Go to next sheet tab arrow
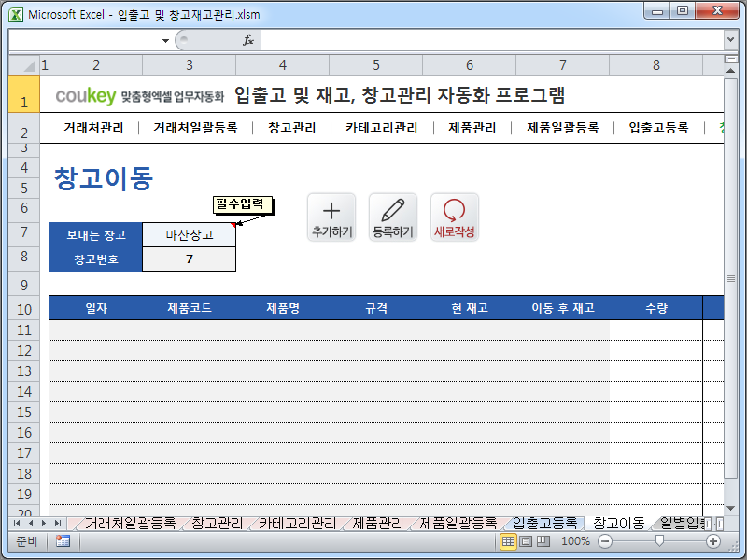 click(x=44, y=524)
